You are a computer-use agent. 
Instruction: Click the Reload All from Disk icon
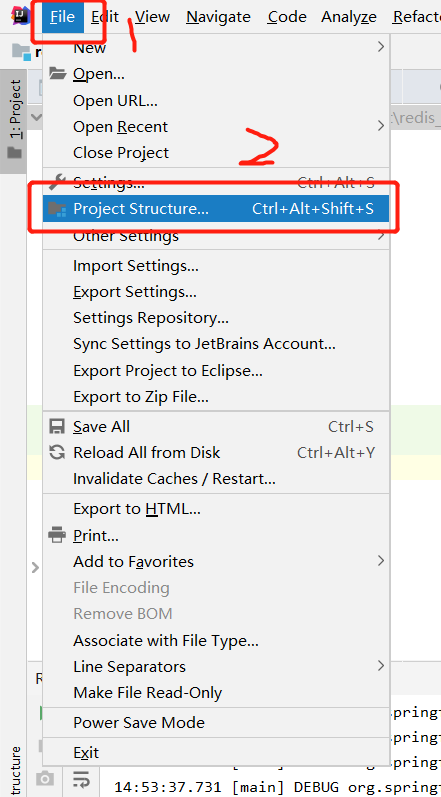click(x=57, y=452)
